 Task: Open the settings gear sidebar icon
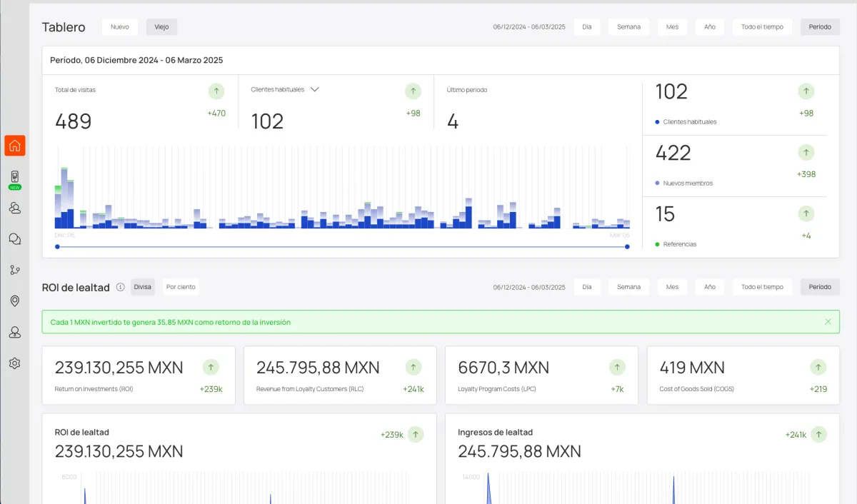coord(15,363)
